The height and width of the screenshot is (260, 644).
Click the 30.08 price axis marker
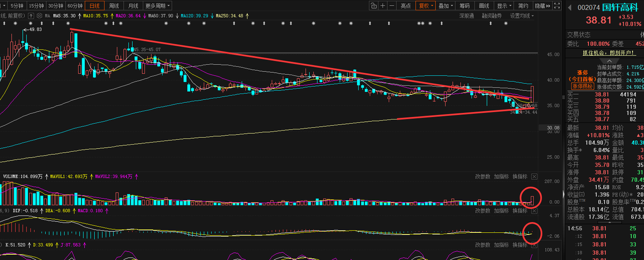[x=552, y=127]
